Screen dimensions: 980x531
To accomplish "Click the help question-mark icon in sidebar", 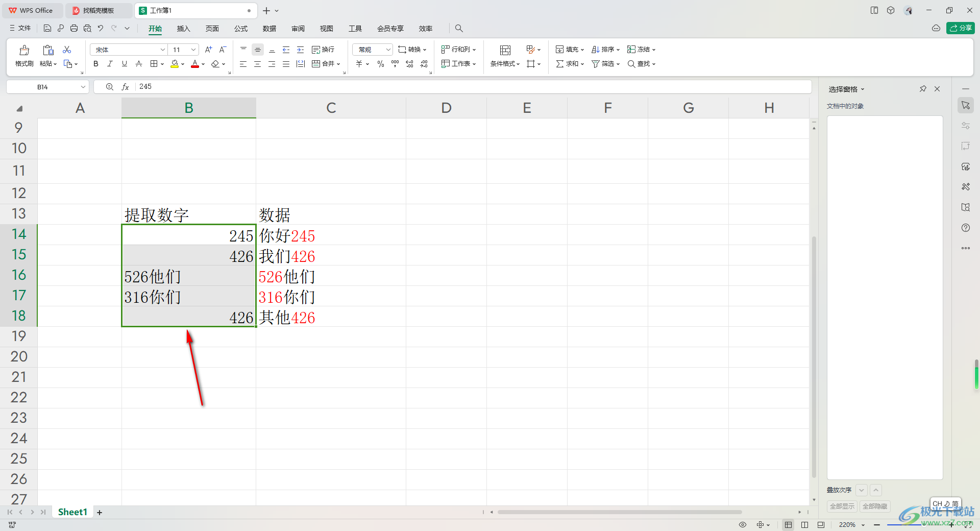I will 966,228.
